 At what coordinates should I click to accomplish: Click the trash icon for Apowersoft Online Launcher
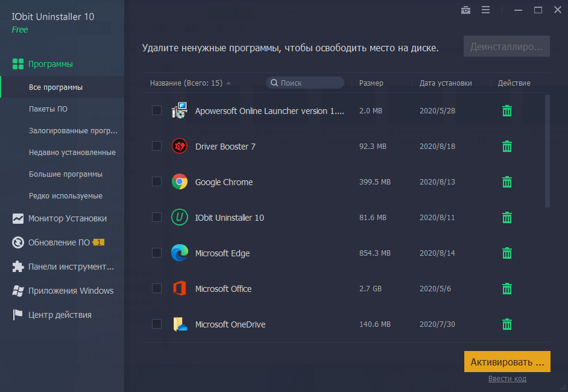506,111
